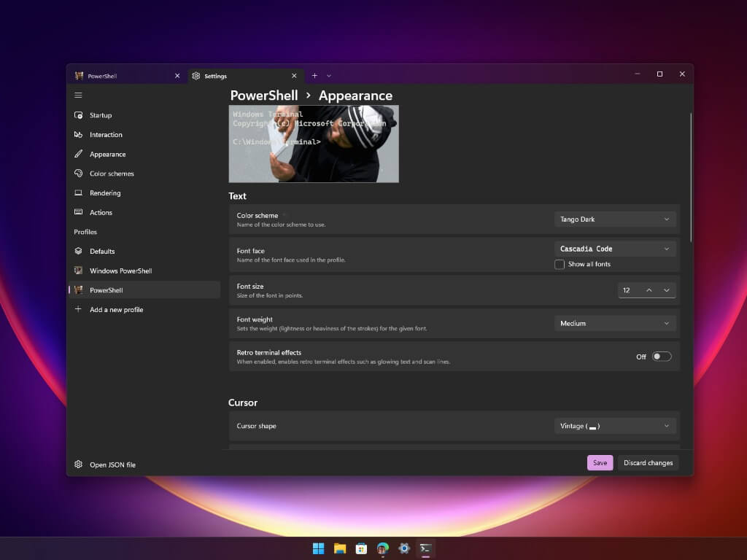Select the PowerShell profile in sidebar

(145, 290)
